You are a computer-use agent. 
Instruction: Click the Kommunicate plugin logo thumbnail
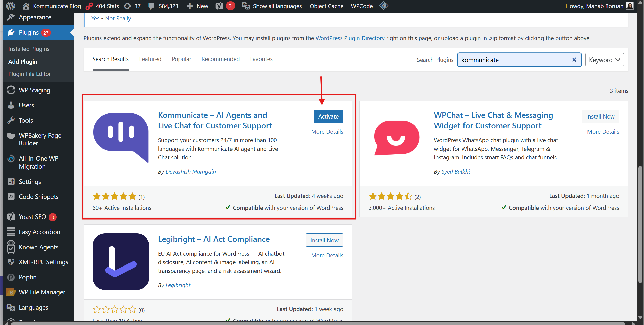(121, 138)
